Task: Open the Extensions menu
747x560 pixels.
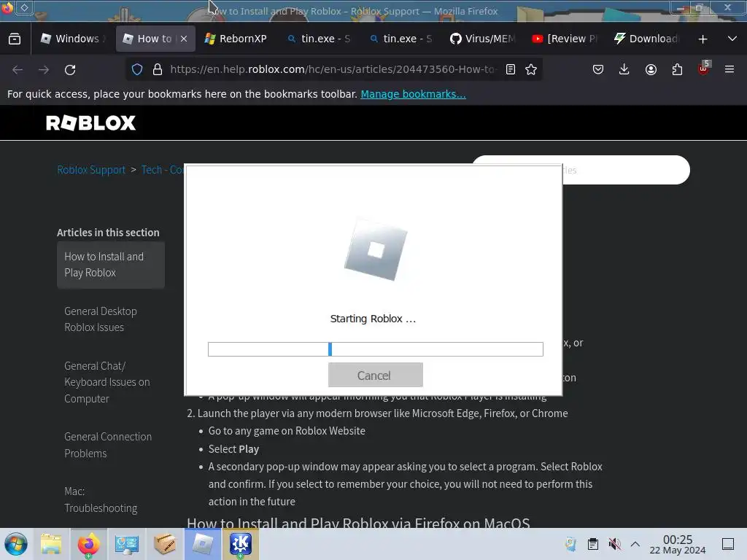Action: [x=677, y=69]
